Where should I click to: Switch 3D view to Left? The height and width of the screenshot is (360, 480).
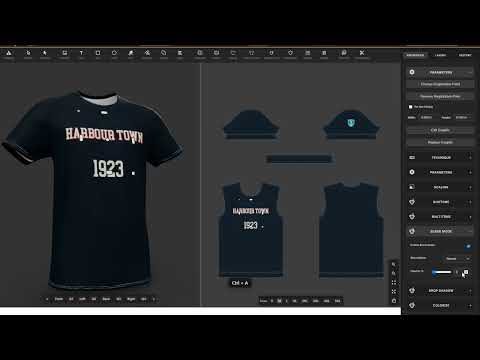click(x=82, y=299)
